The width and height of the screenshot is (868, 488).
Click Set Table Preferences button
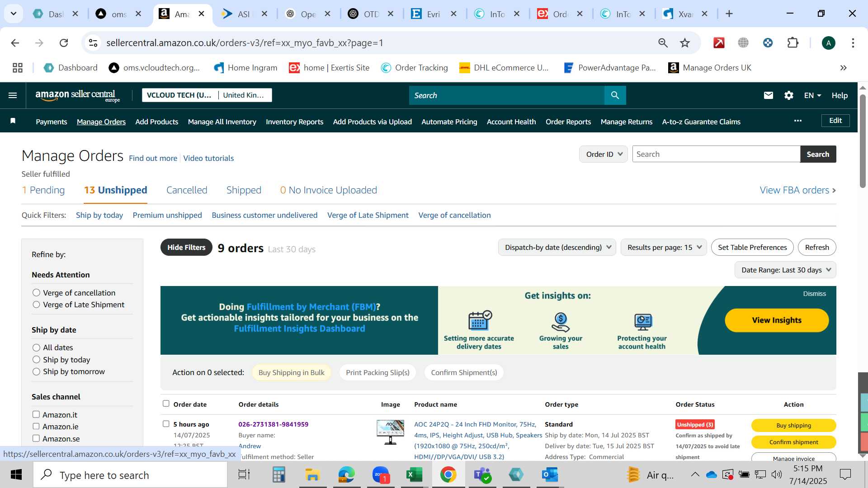point(752,247)
